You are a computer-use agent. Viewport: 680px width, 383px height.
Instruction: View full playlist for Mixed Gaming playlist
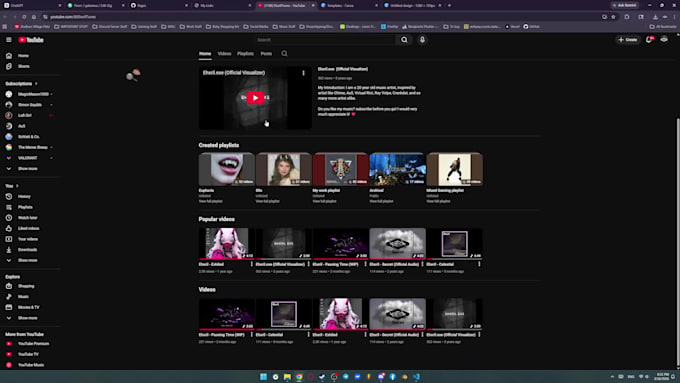point(438,201)
